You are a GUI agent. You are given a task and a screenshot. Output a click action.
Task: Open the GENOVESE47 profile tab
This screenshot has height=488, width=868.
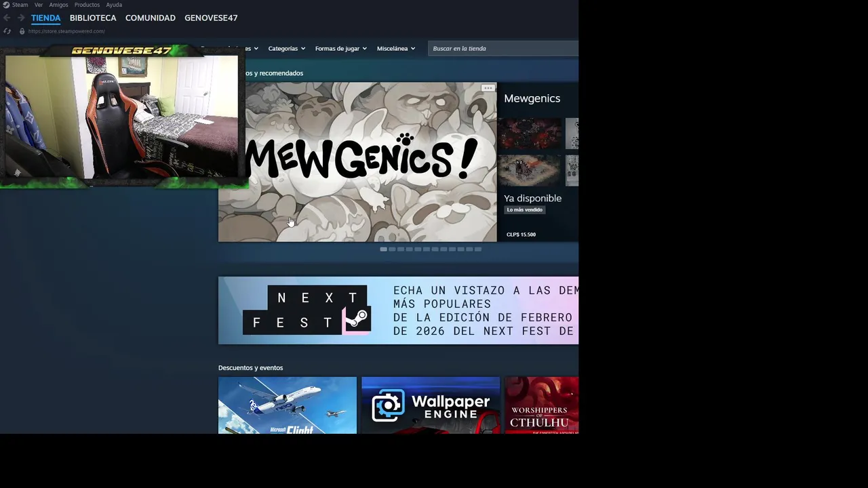click(211, 18)
